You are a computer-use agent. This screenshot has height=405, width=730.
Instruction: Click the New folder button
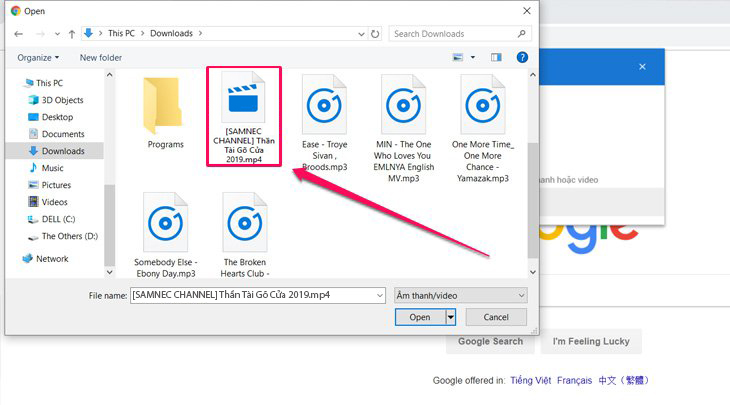(101, 57)
